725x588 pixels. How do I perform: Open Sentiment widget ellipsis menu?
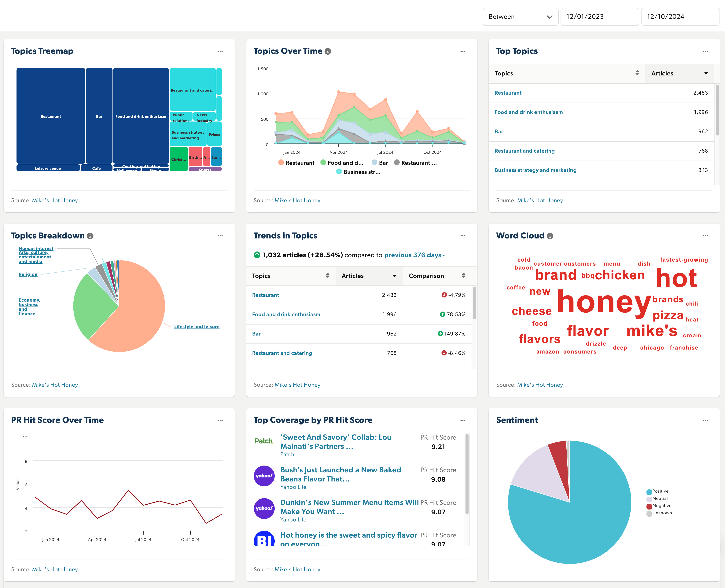click(705, 420)
